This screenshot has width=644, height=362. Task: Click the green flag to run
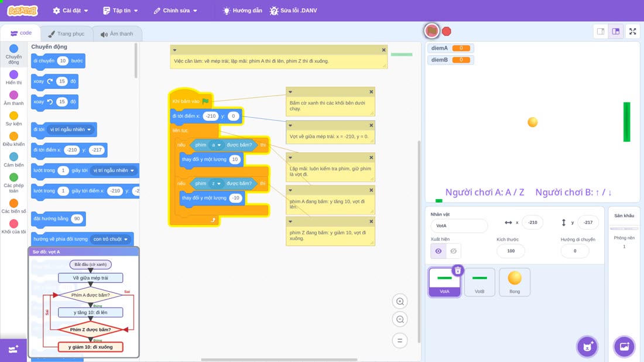(431, 31)
